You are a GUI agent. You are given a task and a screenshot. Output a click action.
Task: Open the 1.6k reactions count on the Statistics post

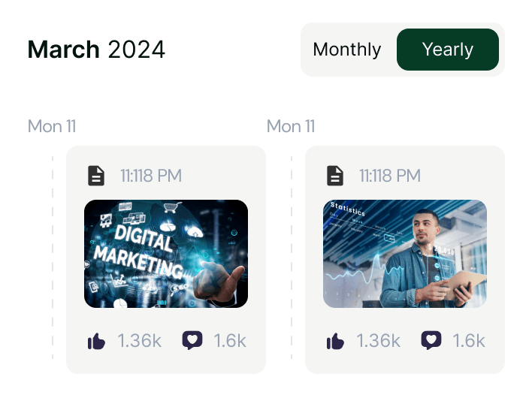[469, 341]
